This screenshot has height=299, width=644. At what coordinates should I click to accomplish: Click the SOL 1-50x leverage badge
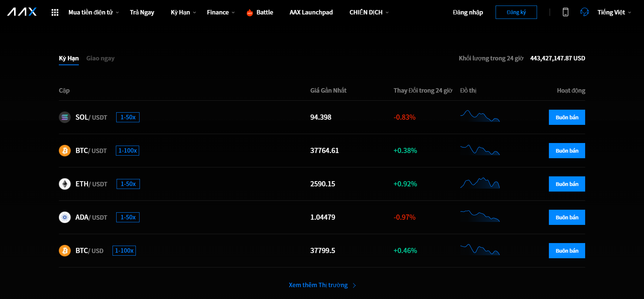pyautogui.click(x=128, y=117)
